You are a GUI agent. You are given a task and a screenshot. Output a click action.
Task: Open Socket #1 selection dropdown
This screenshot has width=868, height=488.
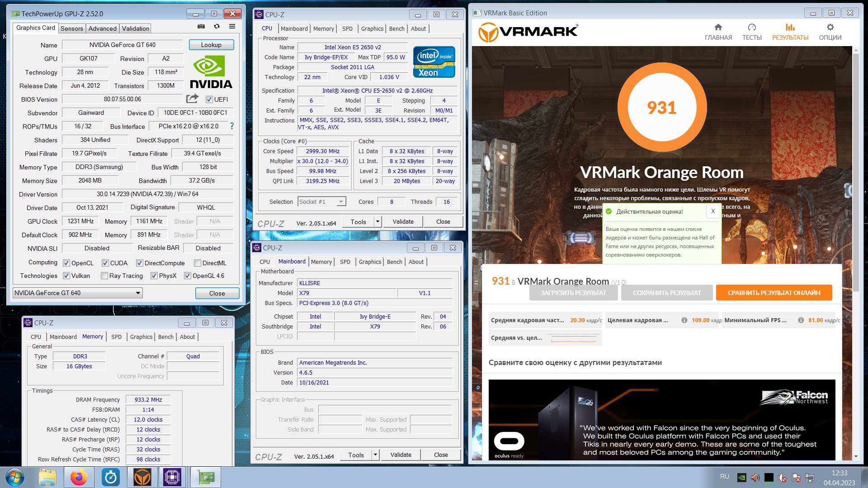tap(322, 202)
